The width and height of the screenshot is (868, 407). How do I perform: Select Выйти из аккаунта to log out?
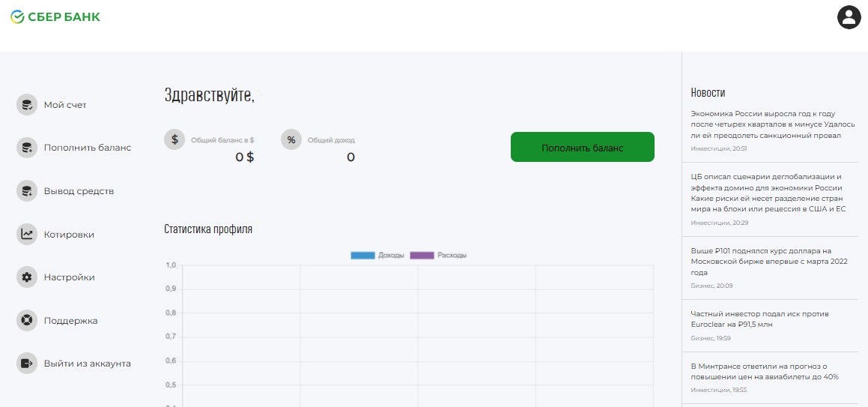pos(88,364)
